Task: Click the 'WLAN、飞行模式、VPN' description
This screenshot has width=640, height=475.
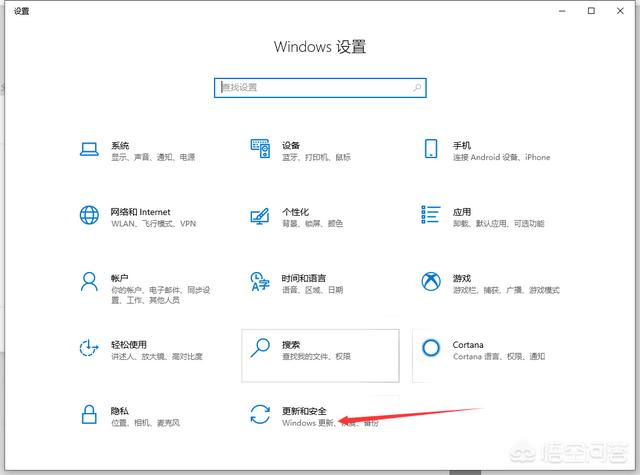Action: click(153, 224)
